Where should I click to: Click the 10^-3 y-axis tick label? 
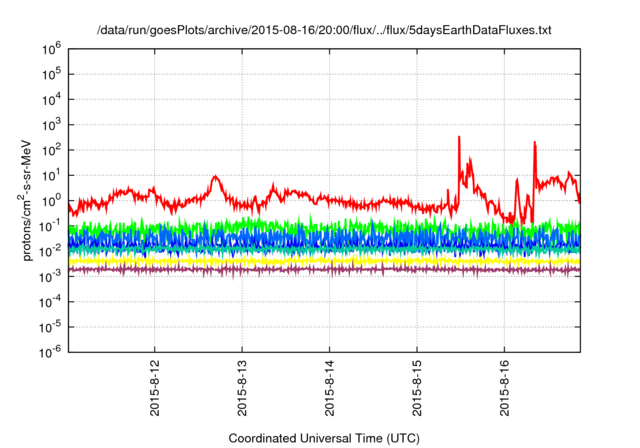pos(50,277)
